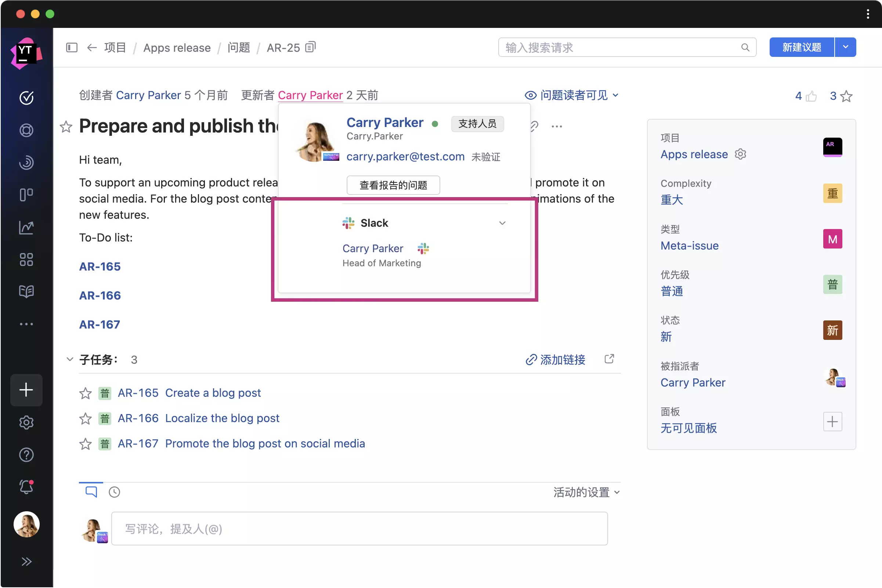Image resolution: width=882 pixels, height=588 pixels.
Task: Open Agile Boards icon in sidebar
Action: [x=26, y=195]
